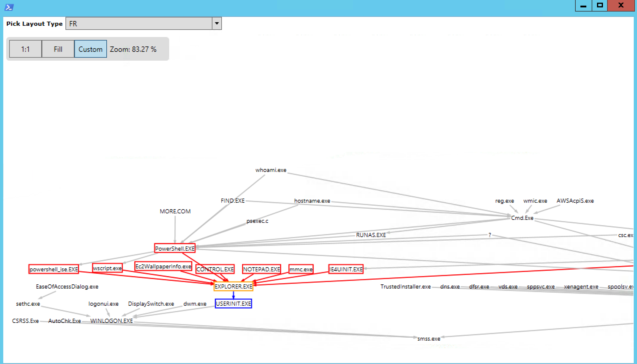This screenshot has height=364, width=637.
Task: Select the WINLOGON.EXE node
Action: point(112,320)
